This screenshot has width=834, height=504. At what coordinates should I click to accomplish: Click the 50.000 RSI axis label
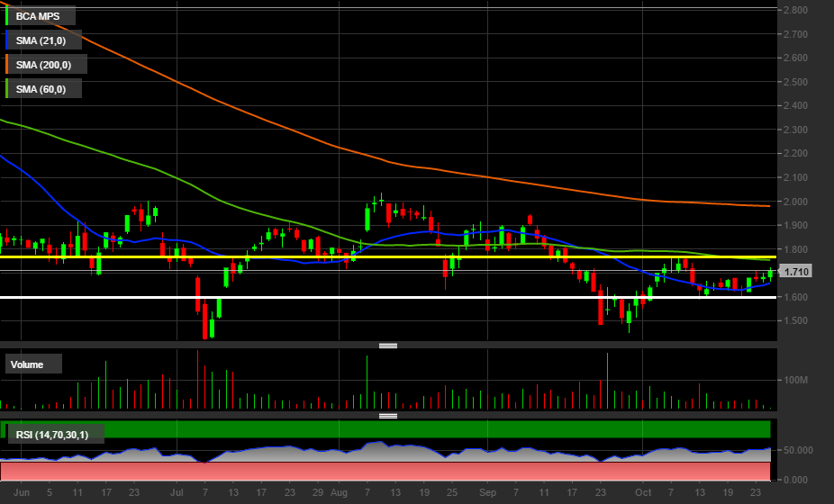pyautogui.click(x=798, y=450)
